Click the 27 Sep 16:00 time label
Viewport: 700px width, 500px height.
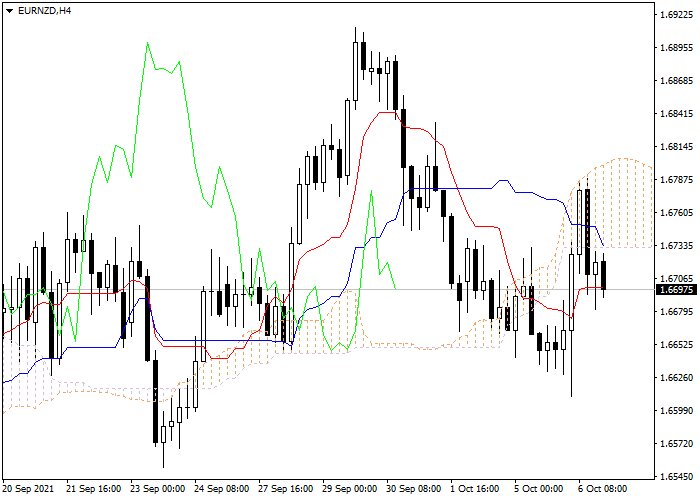click(x=286, y=489)
